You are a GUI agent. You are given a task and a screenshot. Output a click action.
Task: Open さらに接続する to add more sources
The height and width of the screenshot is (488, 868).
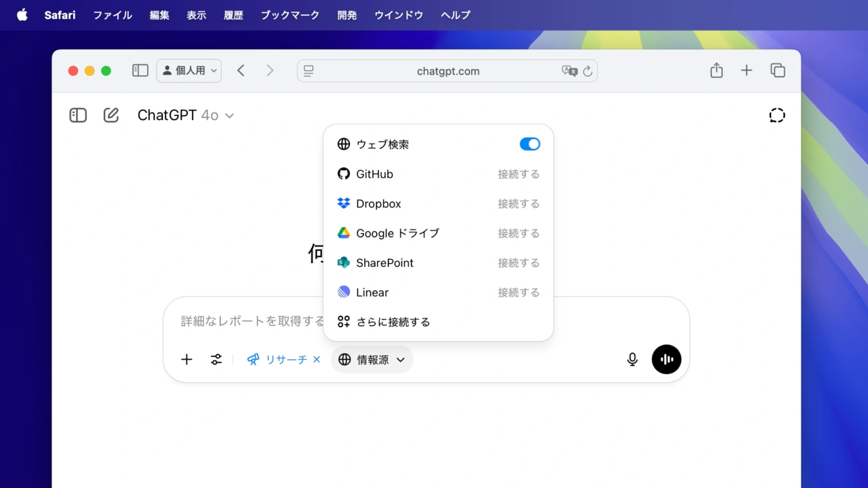(x=393, y=322)
